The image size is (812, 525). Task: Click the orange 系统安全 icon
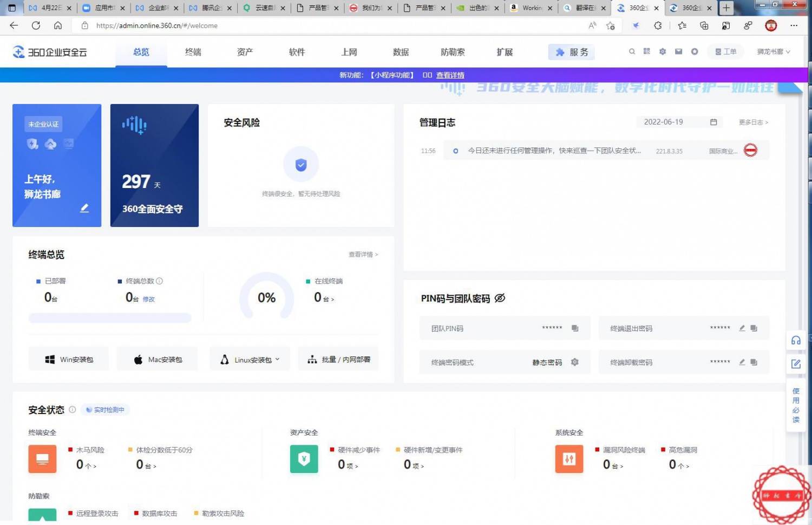(x=569, y=459)
